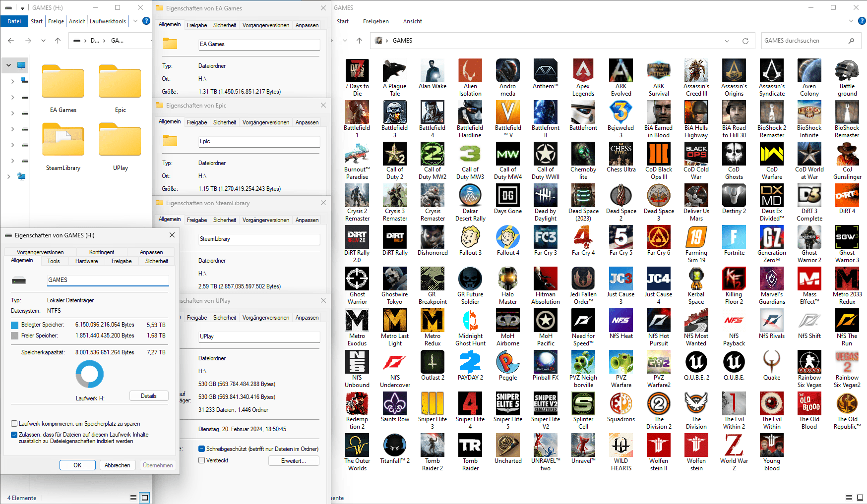Open the Days Gone icon
867x504 pixels.
pyautogui.click(x=508, y=199)
